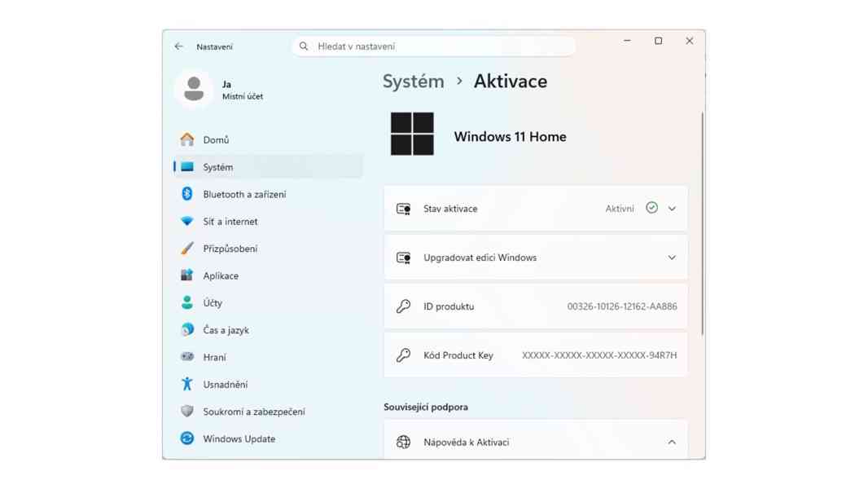Click the Aplikace icon

[x=187, y=275]
